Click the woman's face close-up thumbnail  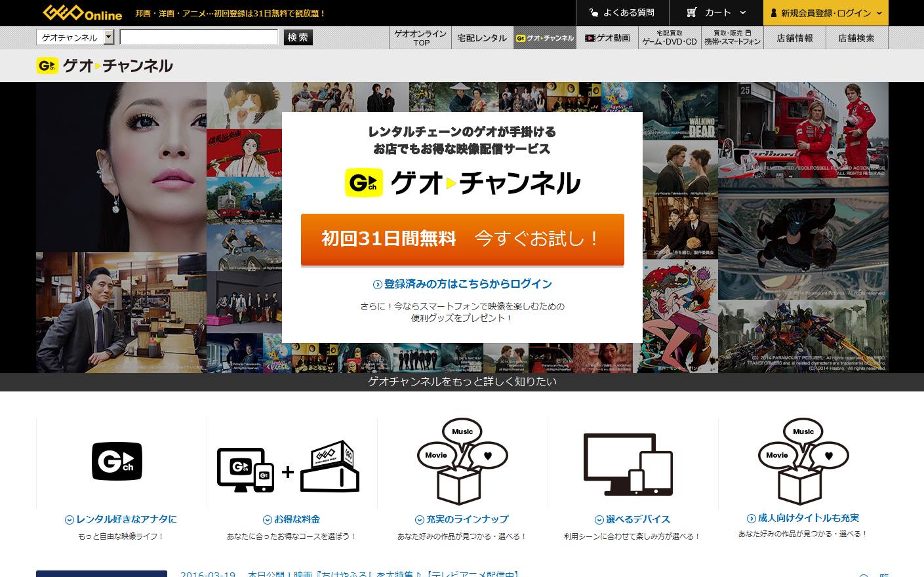pos(121,167)
